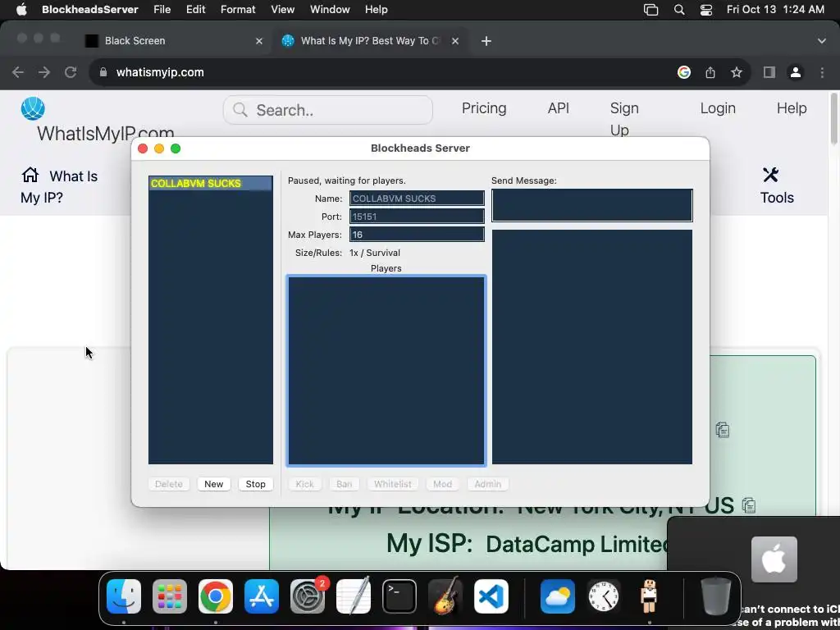Screen dimensions: 840x630
Task: Click the Send Message text box
Action: coord(592,205)
